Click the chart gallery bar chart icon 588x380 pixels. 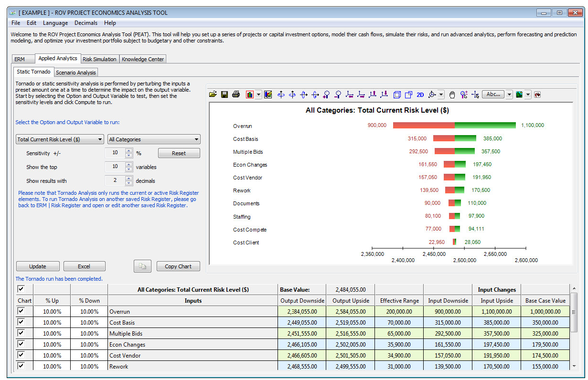(250, 95)
